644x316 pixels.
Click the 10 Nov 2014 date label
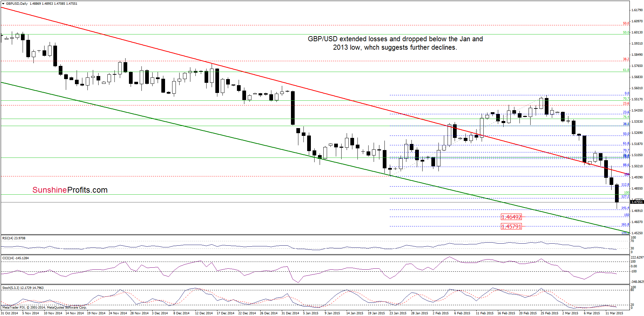[53, 313]
